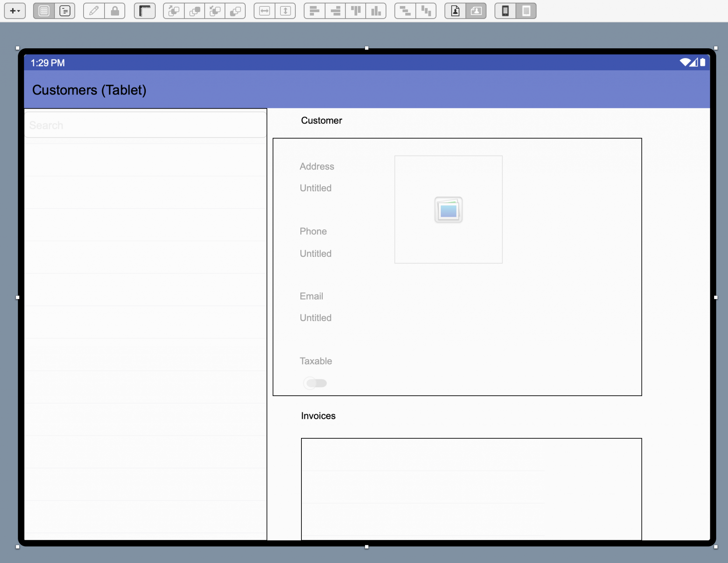This screenshot has width=728, height=563.
Task: Select phone device preview icon
Action: tap(505, 11)
